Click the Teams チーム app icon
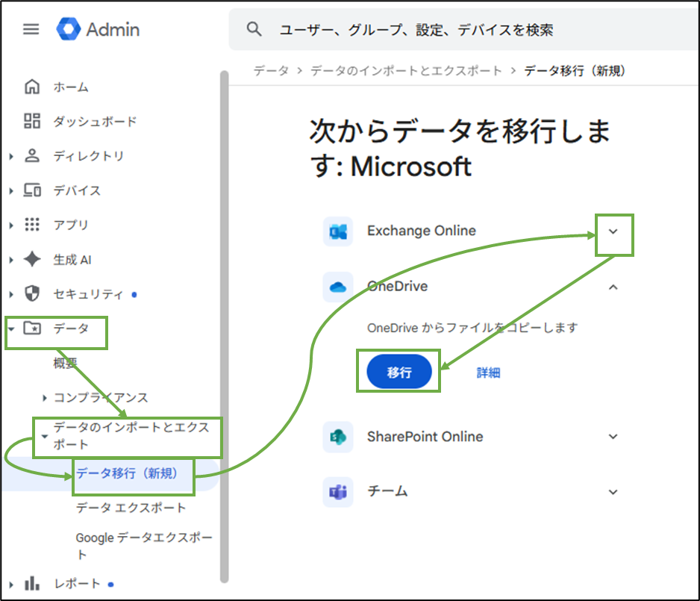This screenshot has width=700, height=601. pyautogui.click(x=338, y=492)
